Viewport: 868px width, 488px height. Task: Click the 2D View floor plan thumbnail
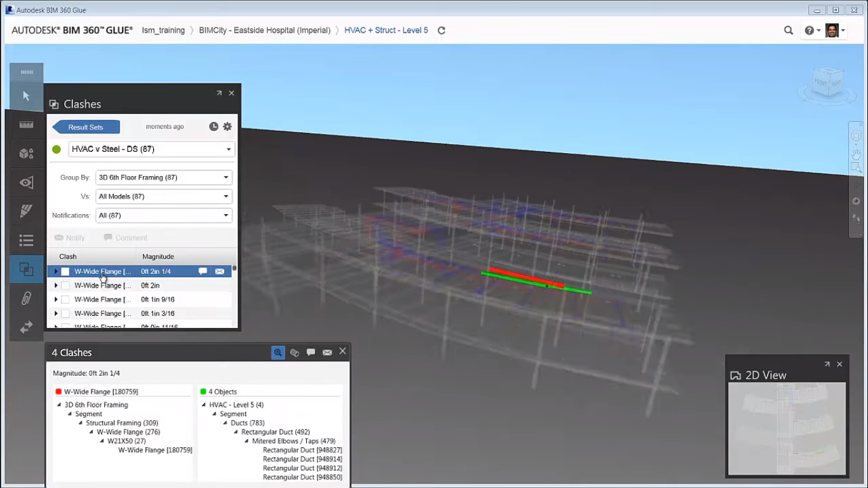coord(787,428)
